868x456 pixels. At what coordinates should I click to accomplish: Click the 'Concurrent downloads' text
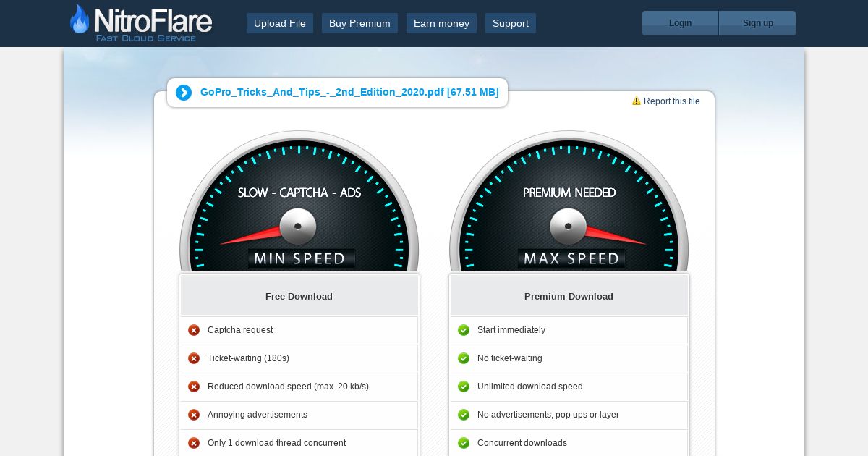(x=522, y=443)
